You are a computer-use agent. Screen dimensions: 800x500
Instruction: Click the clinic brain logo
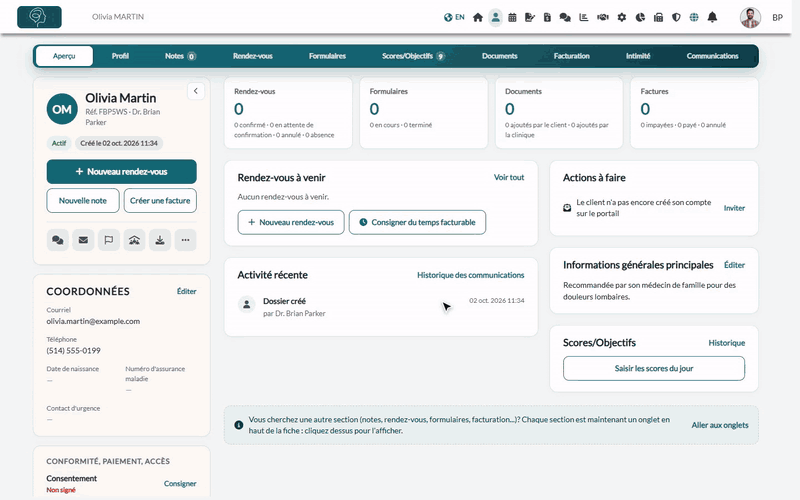tap(39, 17)
